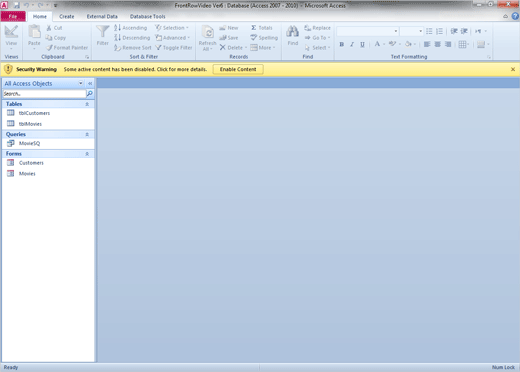Select the tblCustomers table

(48, 113)
